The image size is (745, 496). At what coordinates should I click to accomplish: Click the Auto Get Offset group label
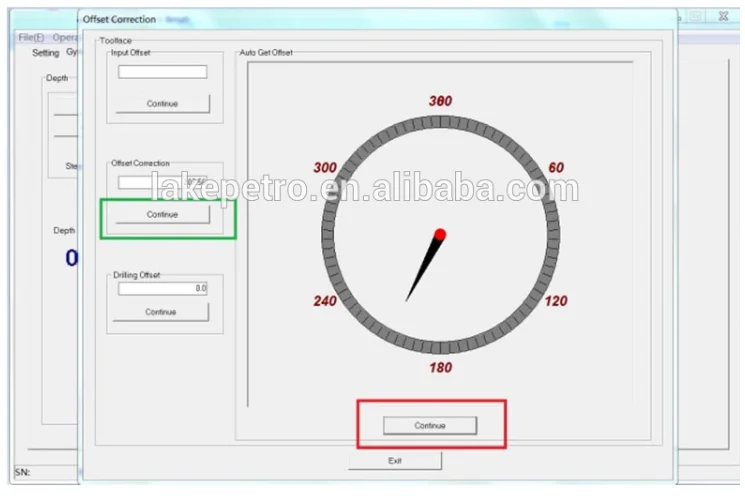pos(266,52)
